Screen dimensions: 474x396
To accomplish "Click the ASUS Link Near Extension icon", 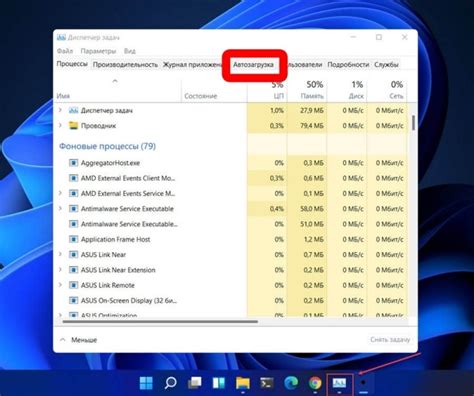I will [73, 270].
